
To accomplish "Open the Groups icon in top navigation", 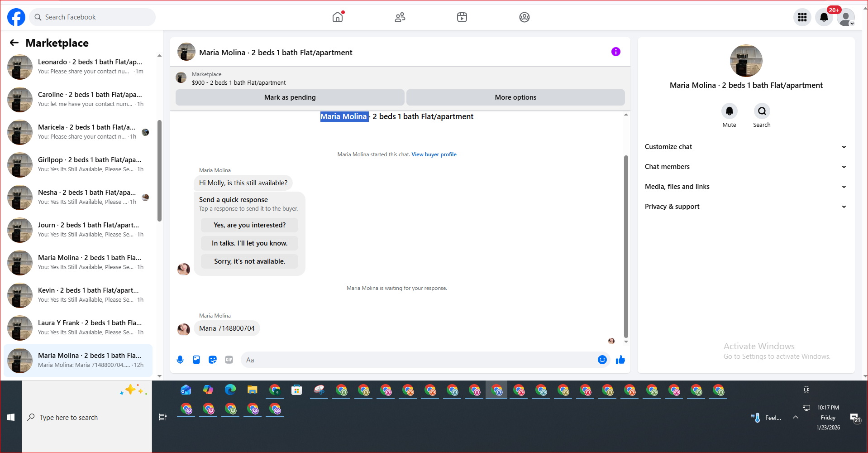I will pos(525,17).
